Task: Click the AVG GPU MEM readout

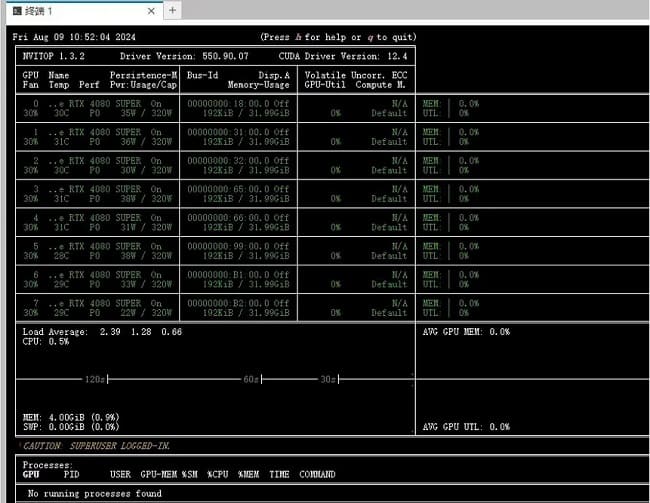Action: [x=466, y=331]
